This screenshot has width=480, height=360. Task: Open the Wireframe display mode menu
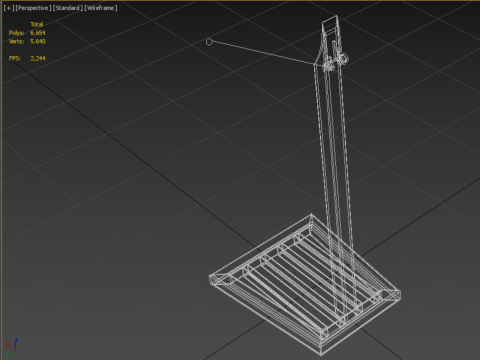pyautogui.click(x=101, y=8)
